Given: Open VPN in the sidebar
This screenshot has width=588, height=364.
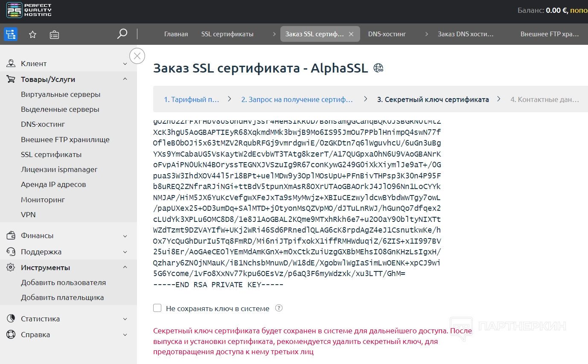Looking at the screenshot, I should coord(28,215).
